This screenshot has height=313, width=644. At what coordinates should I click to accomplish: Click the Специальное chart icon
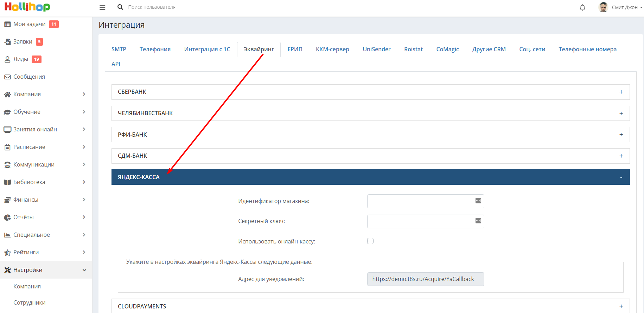(7, 235)
